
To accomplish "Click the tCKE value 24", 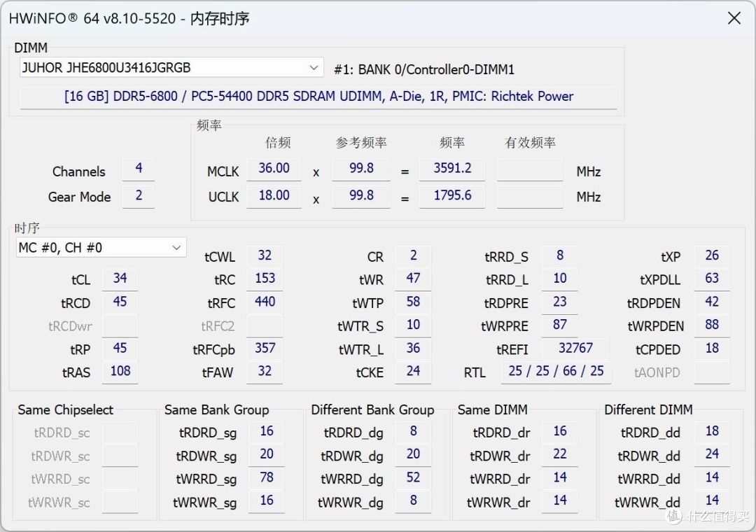I will tap(413, 372).
